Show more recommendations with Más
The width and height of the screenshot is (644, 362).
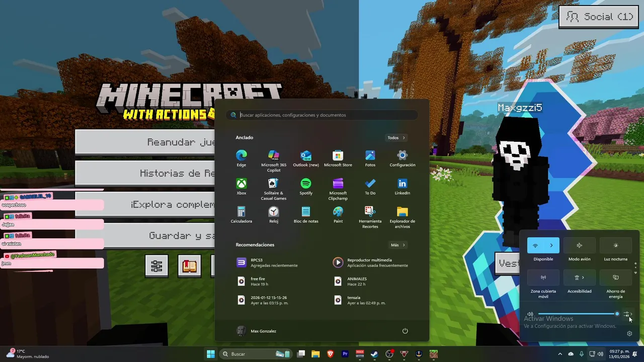[x=398, y=245]
